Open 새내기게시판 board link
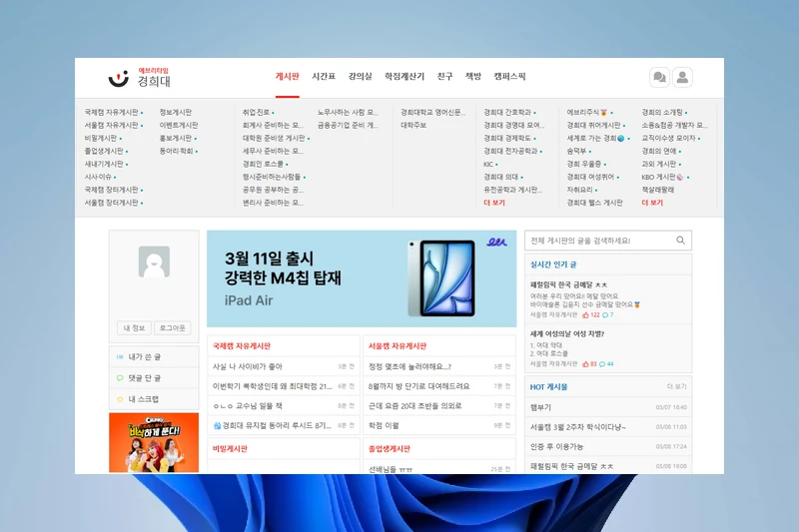The width and height of the screenshot is (799, 532). [104, 164]
